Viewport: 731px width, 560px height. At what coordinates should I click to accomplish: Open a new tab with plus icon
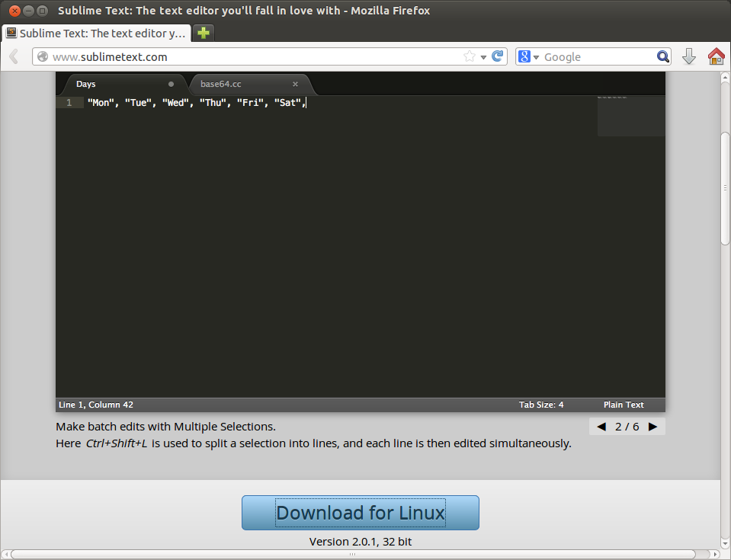[x=204, y=33]
